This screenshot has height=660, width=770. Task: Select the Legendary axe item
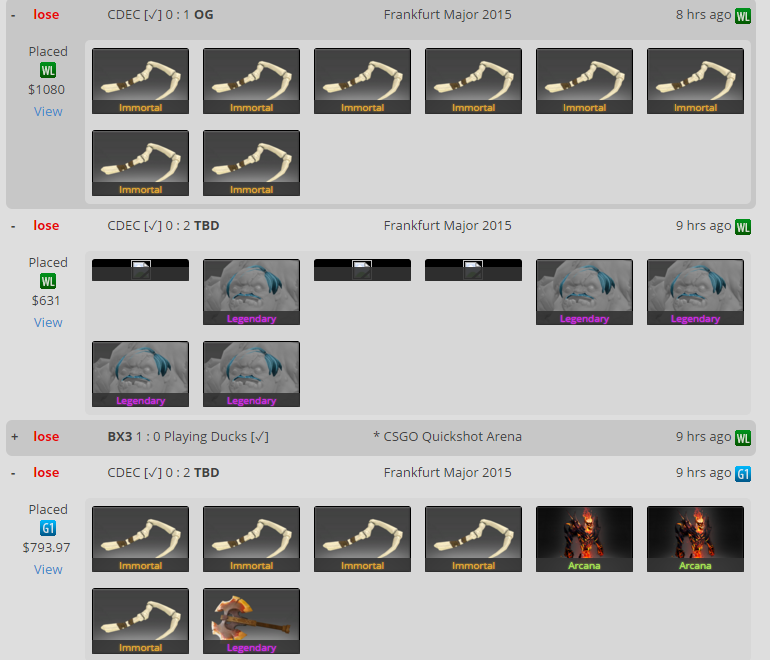(x=251, y=621)
